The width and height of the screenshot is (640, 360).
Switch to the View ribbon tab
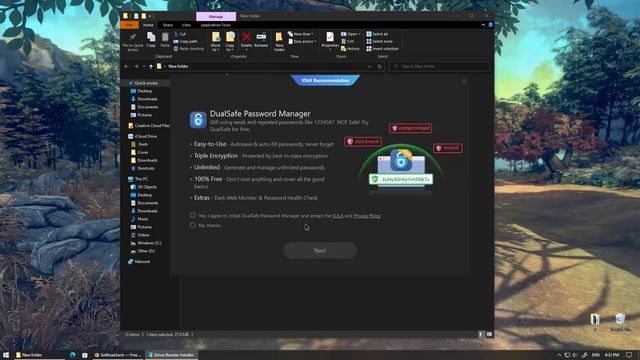coord(186,25)
